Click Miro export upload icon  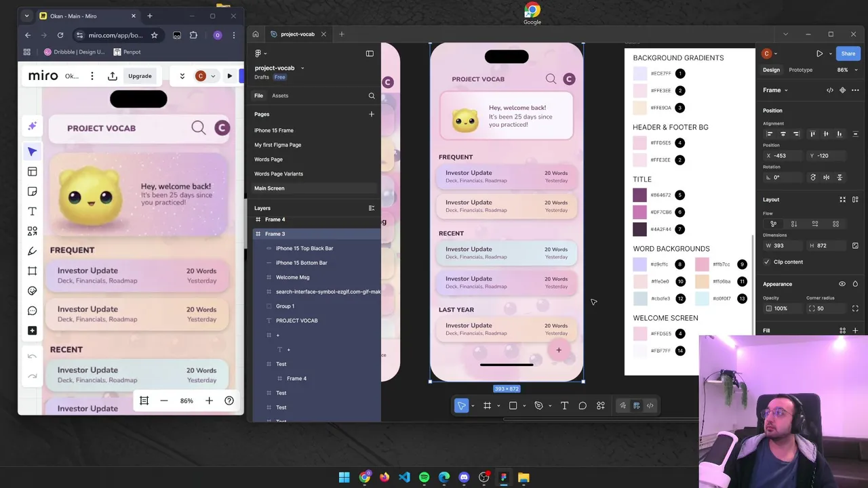pos(113,76)
